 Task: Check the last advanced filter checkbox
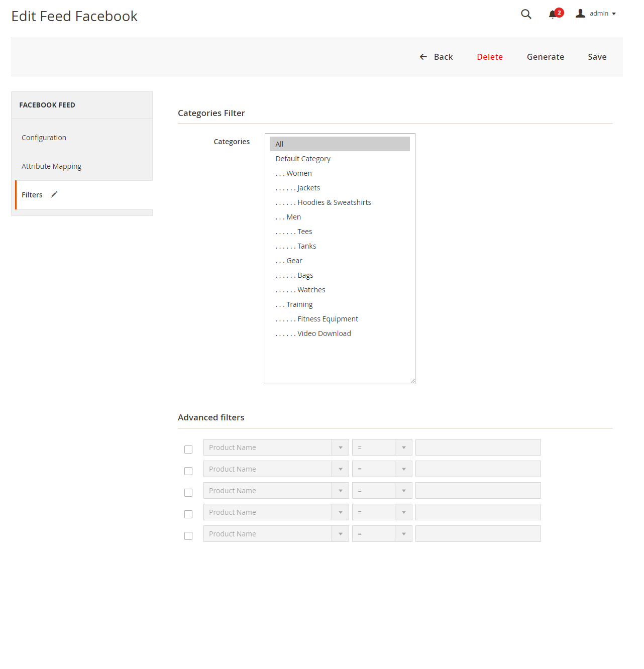point(188,536)
